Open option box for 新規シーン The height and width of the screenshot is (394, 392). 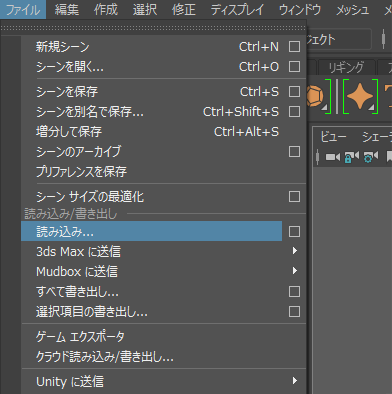coord(294,47)
